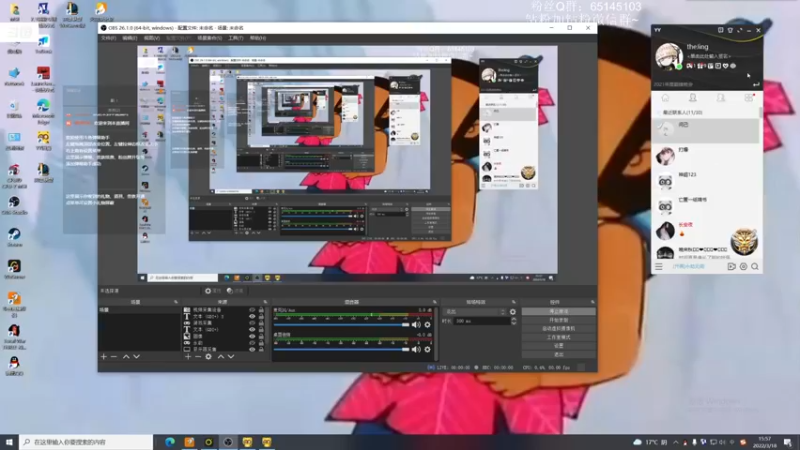Open 帮助(H) menu in OBS
This screenshot has height=450, width=800.
258,38
